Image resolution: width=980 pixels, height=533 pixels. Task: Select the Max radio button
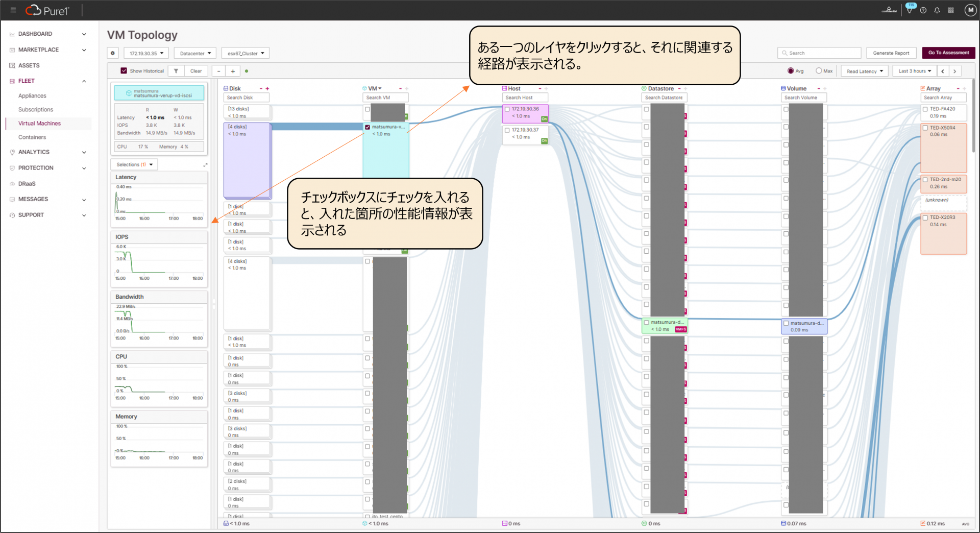point(819,71)
